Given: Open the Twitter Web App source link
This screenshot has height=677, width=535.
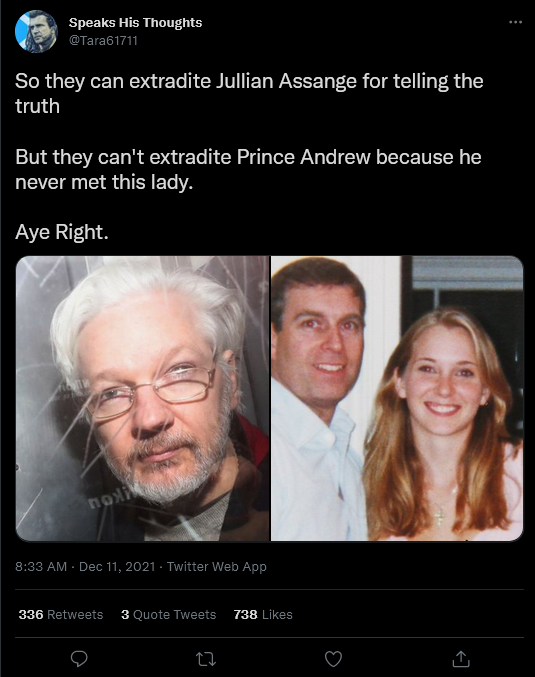Looking at the screenshot, I should pyautogui.click(x=217, y=566).
